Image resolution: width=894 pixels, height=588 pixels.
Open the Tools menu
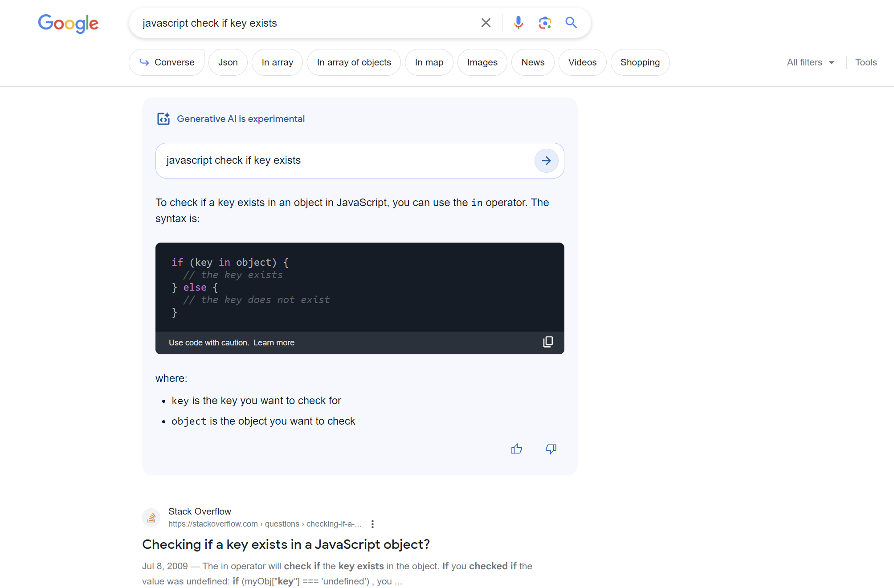pyautogui.click(x=865, y=62)
